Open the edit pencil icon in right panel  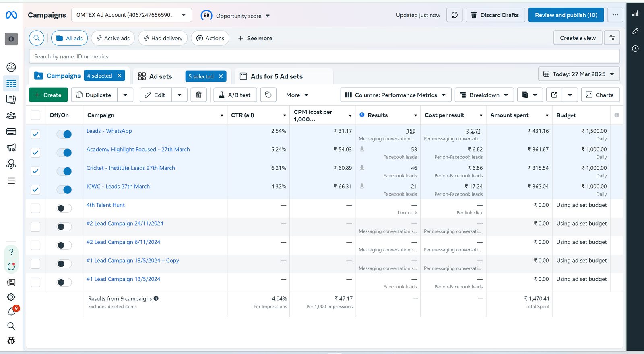(635, 31)
